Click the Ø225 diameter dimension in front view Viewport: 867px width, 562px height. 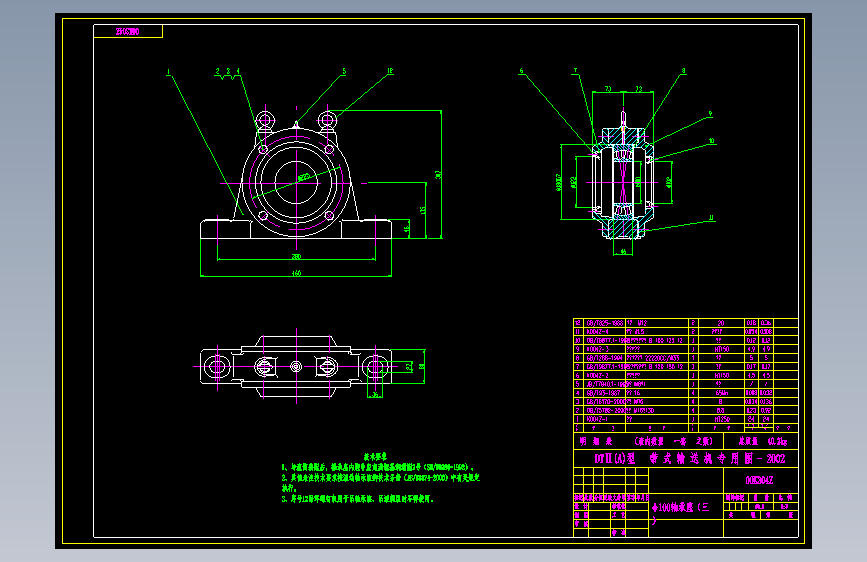tap(304, 177)
